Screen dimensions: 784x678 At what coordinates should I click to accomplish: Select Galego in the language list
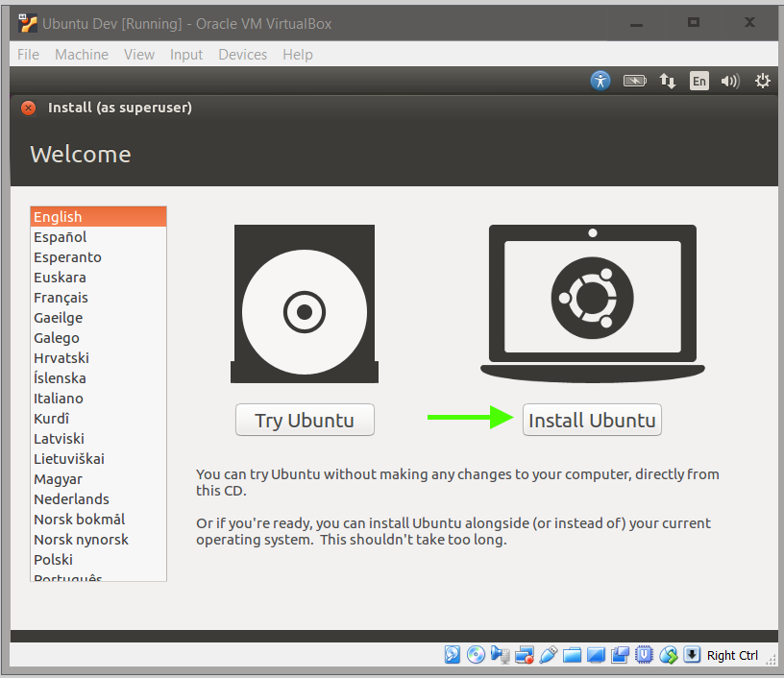click(x=99, y=338)
